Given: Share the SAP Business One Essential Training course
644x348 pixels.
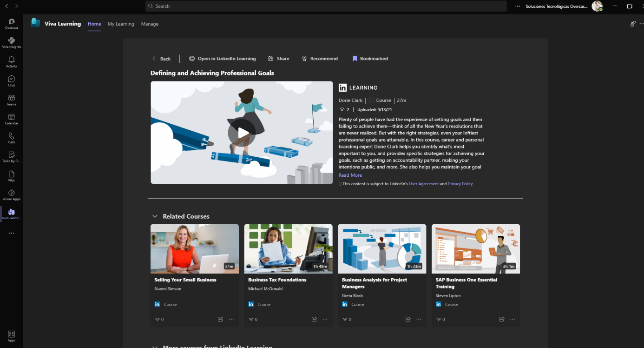Looking at the screenshot, I should [x=502, y=319].
